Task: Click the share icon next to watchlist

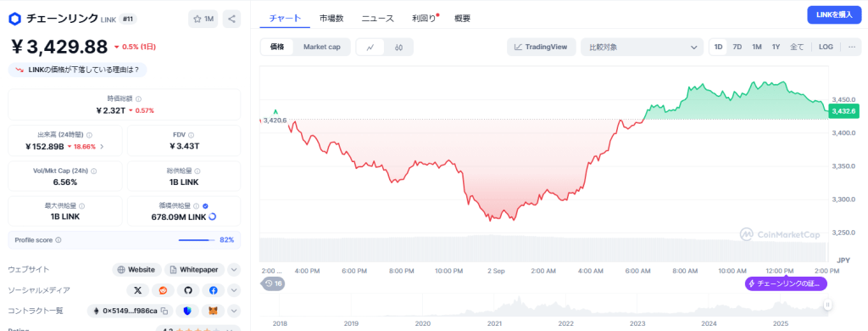Action: click(x=231, y=19)
